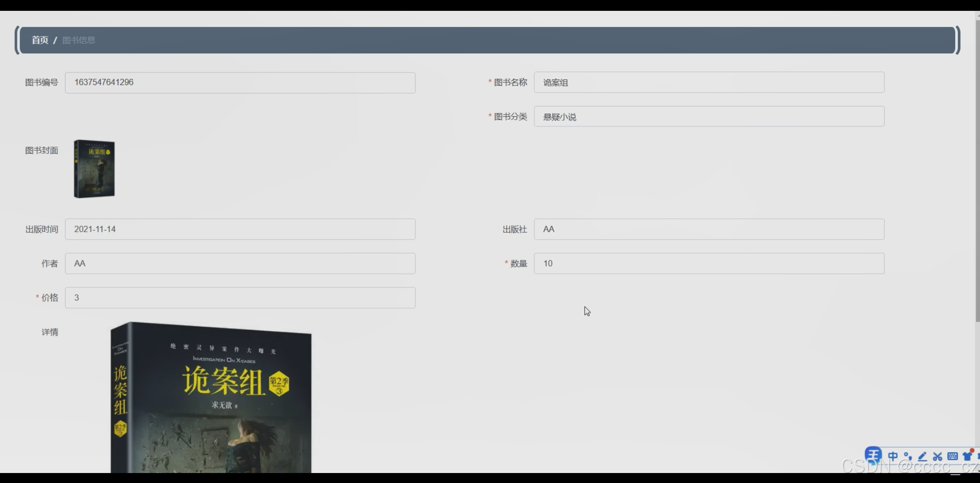Screen dimensions: 980x483
Task: Click the 作者 input field
Action: [240, 263]
